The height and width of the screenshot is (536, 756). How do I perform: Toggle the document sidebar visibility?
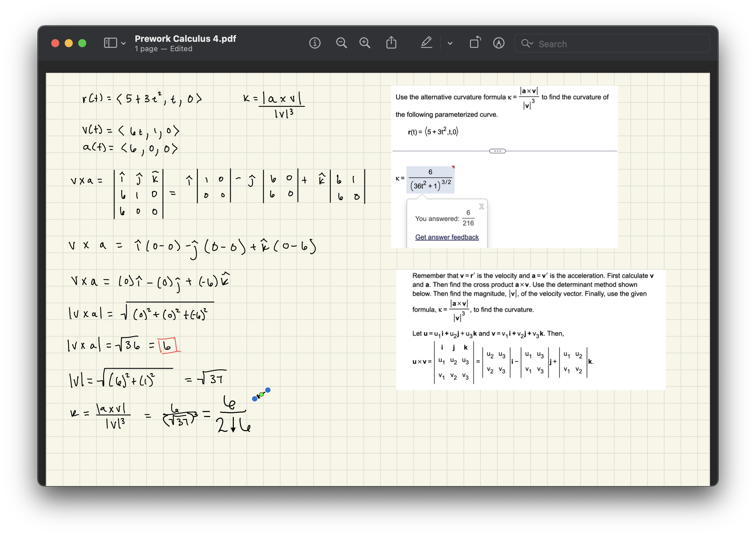point(110,43)
